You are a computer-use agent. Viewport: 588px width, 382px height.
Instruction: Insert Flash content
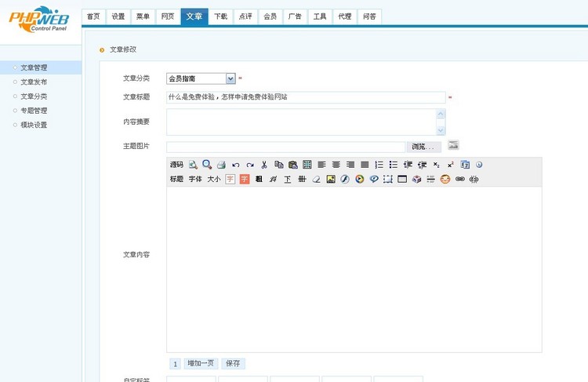345,179
